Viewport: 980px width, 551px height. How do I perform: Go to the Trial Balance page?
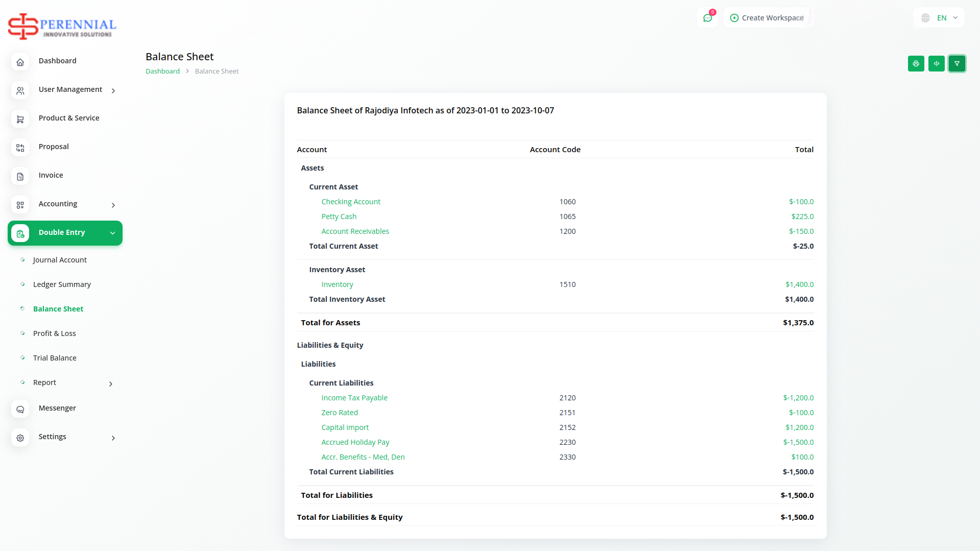[55, 358]
